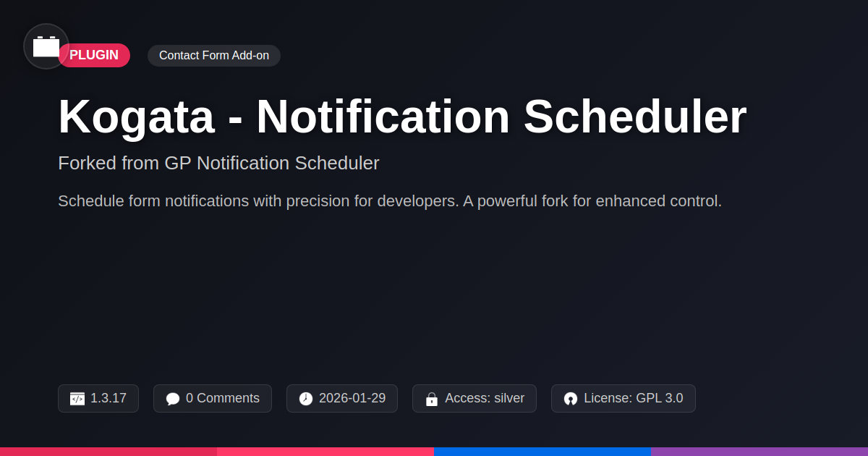This screenshot has height=456, width=868.
Task: Click the blue color bar segment
Action: (542, 451)
